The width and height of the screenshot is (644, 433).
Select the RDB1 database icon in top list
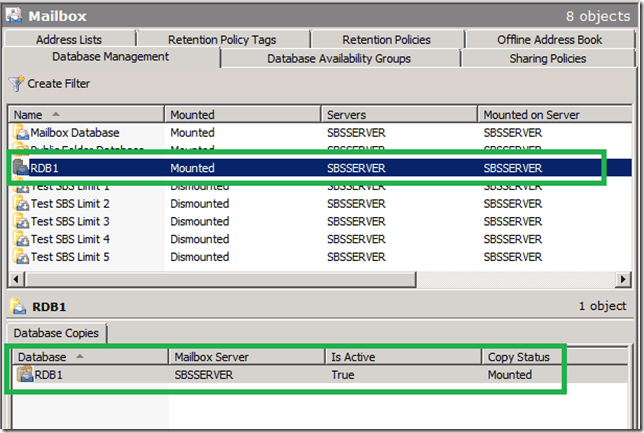[x=22, y=168]
